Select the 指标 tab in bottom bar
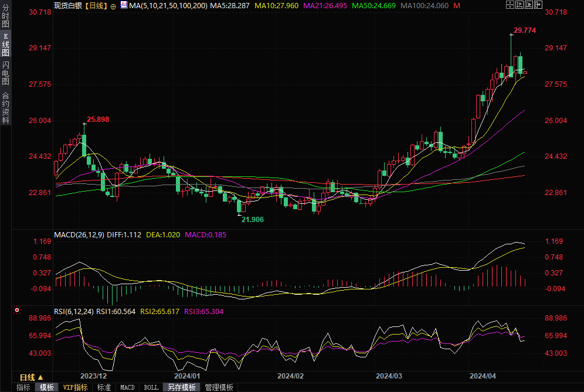584x392 pixels. tap(23, 387)
